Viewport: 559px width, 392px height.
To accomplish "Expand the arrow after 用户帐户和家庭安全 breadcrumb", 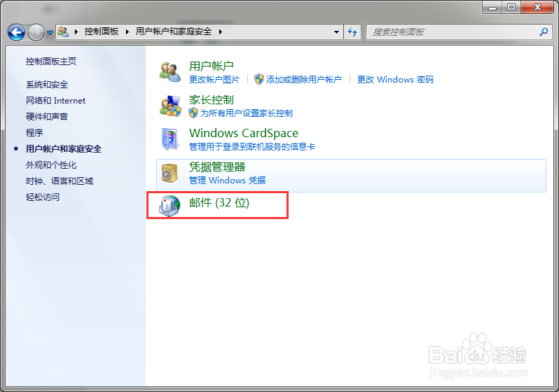I will (221, 31).
